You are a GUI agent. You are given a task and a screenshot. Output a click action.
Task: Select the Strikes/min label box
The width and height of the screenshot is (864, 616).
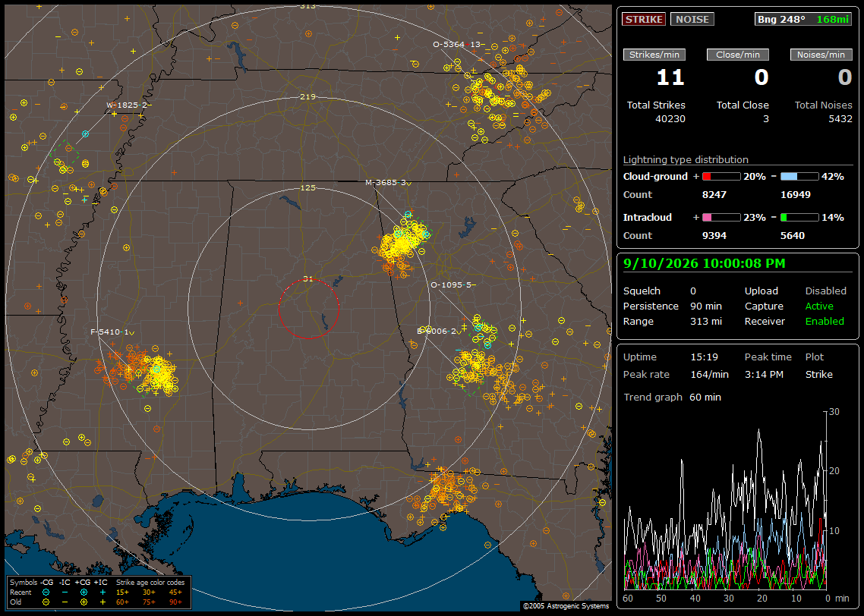(654, 55)
